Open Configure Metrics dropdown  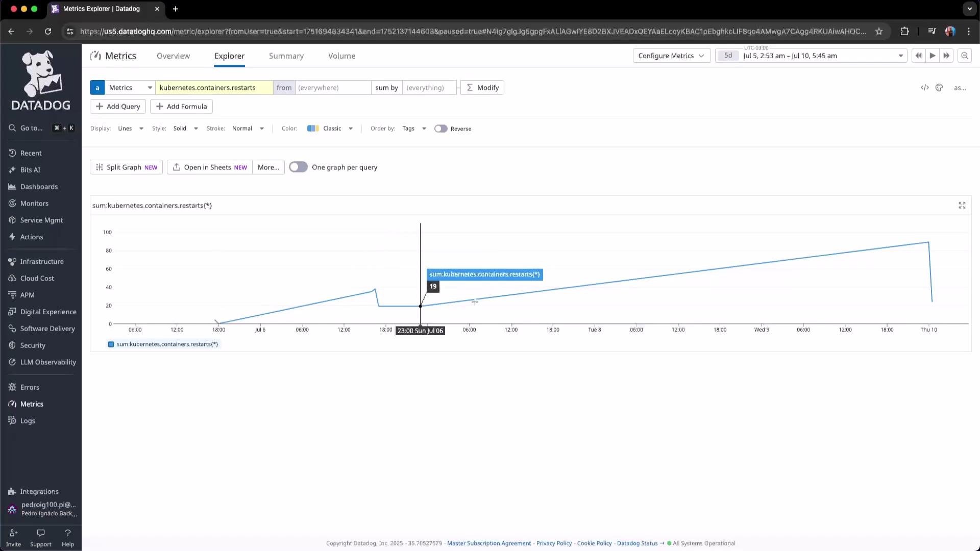point(671,56)
